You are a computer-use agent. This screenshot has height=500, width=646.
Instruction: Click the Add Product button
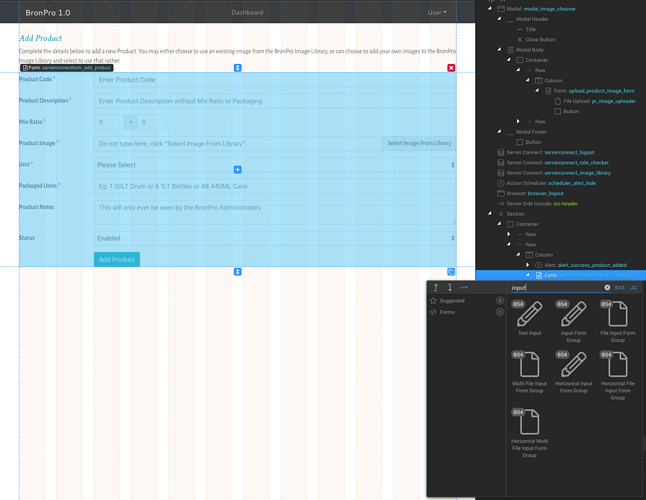pos(117,259)
